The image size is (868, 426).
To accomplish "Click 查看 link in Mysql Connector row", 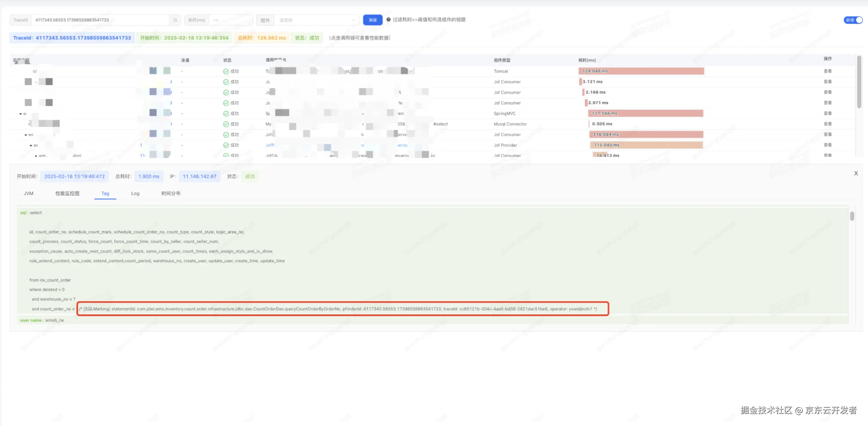I will [x=827, y=124].
